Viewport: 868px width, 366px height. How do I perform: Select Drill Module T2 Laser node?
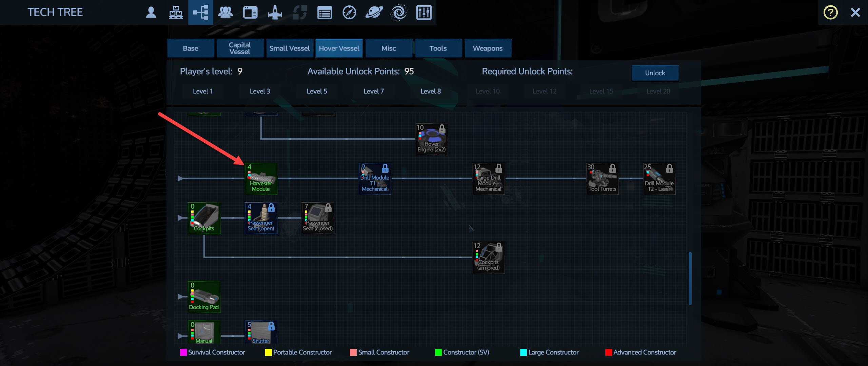[659, 179]
